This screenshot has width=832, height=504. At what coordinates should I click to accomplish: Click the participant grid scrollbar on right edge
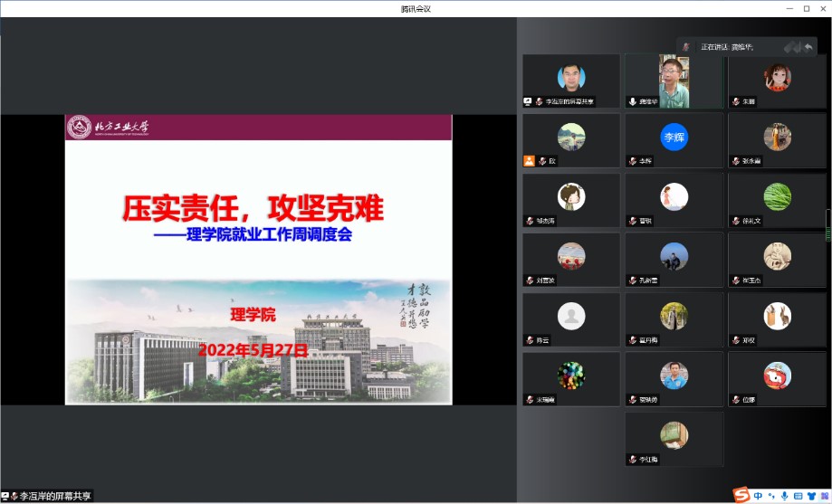pyautogui.click(x=827, y=222)
